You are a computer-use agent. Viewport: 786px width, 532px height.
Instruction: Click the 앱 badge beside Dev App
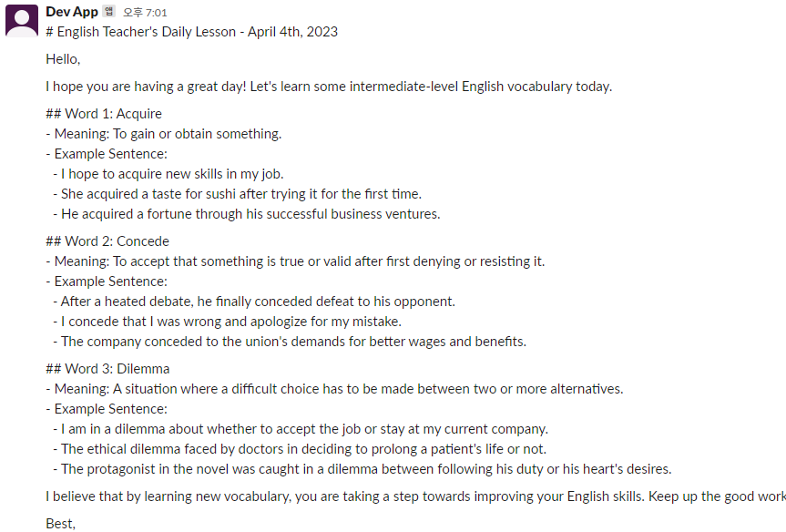pyautogui.click(x=109, y=12)
